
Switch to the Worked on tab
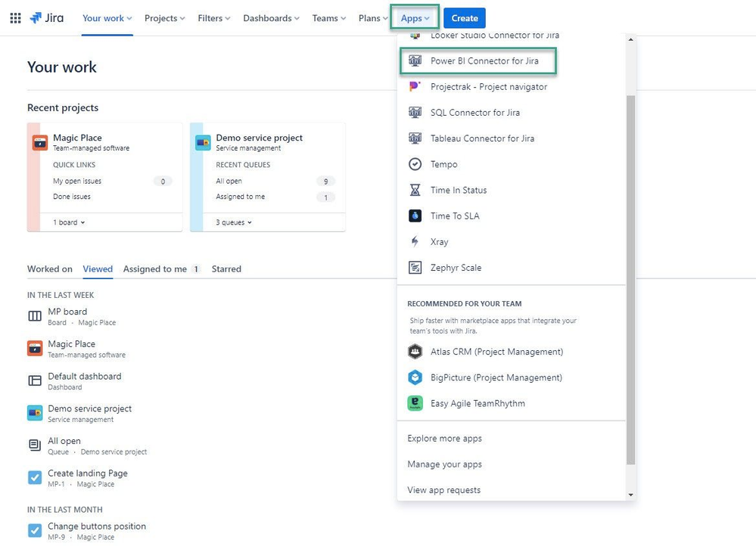[50, 269]
